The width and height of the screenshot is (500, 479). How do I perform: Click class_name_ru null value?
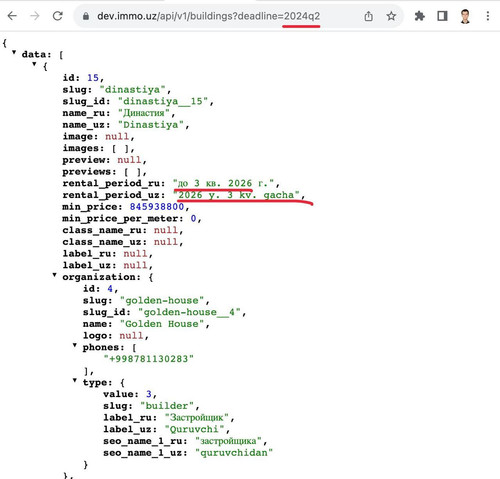(x=166, y=230)
